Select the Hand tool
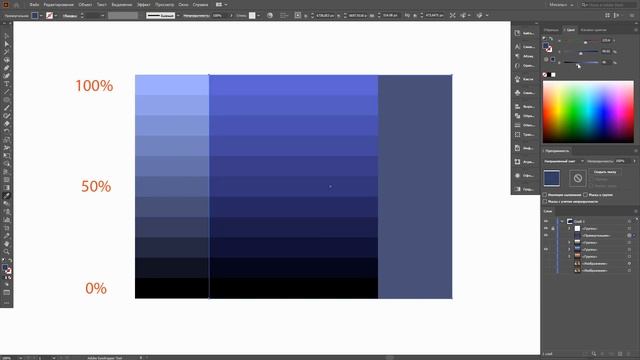 point(7,244)
